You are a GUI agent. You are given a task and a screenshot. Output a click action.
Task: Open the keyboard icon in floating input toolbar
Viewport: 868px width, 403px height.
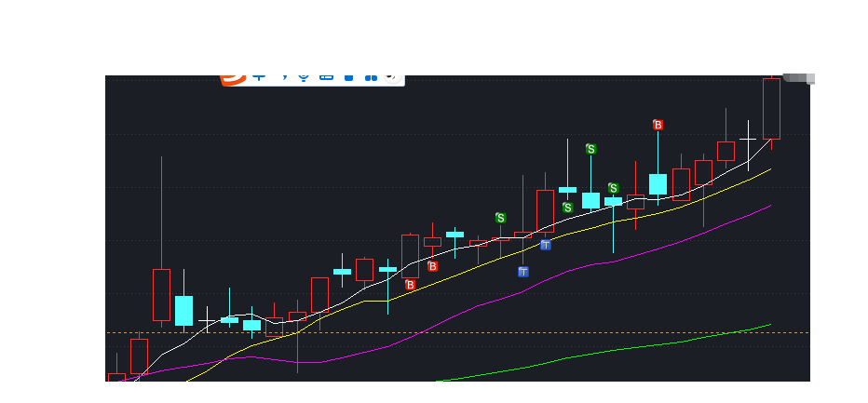(x=327, y=77)
